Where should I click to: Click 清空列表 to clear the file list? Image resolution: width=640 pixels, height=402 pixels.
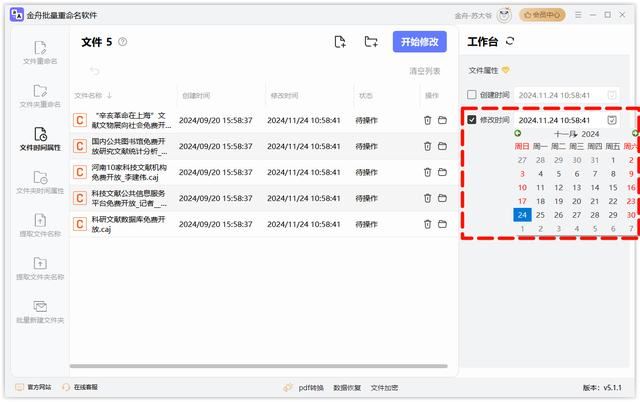pyautogui.click(x=424, y=71)
